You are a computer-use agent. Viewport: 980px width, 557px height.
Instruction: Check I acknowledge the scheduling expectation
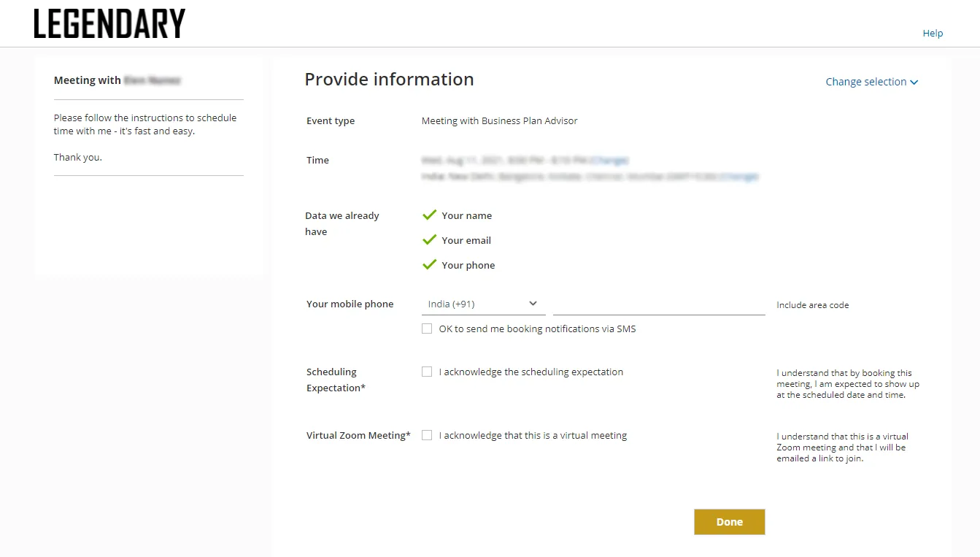pos(427,372)
